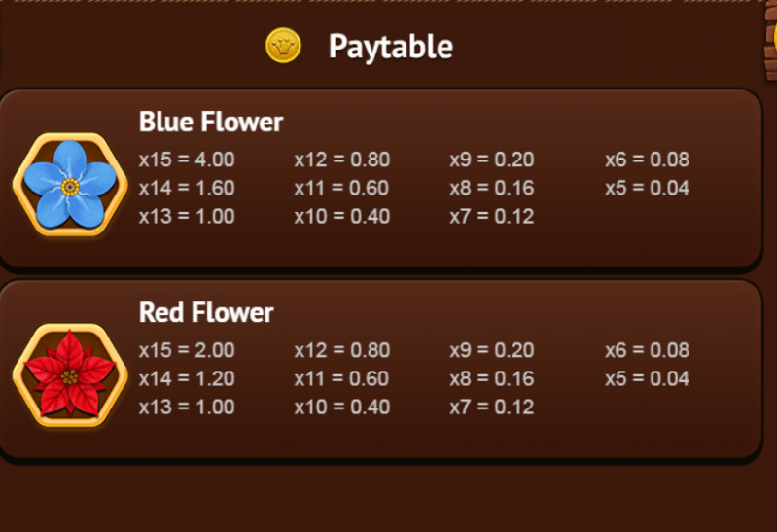Viewport: 777px width, 532px height.
Task: Click the Paytable title text
Action: pos(391,47)
